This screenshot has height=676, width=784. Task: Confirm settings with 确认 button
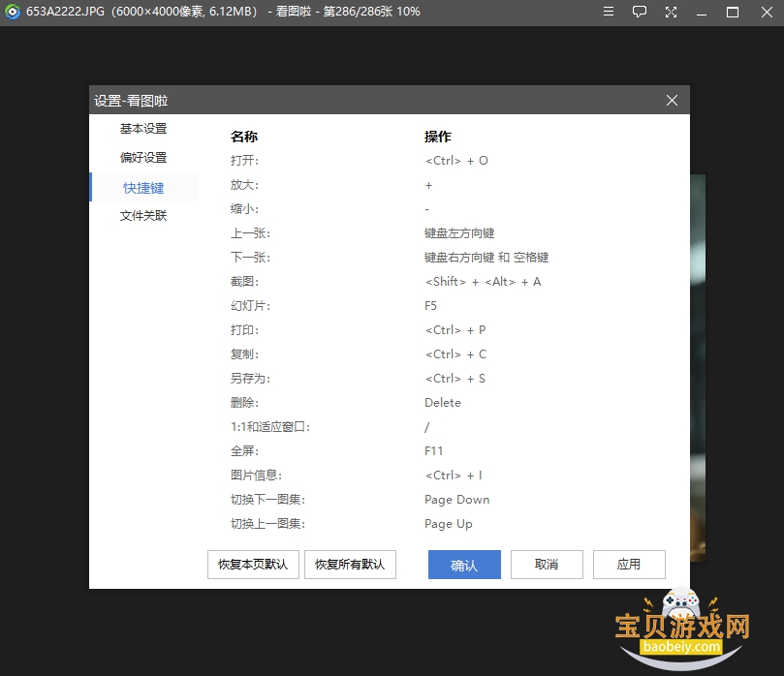point(464,565)
